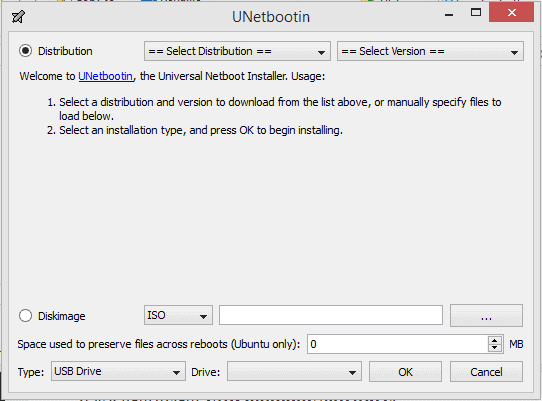542x401 pixels.
Task: Browse for disk image with ... button
Action: [486, 315]
